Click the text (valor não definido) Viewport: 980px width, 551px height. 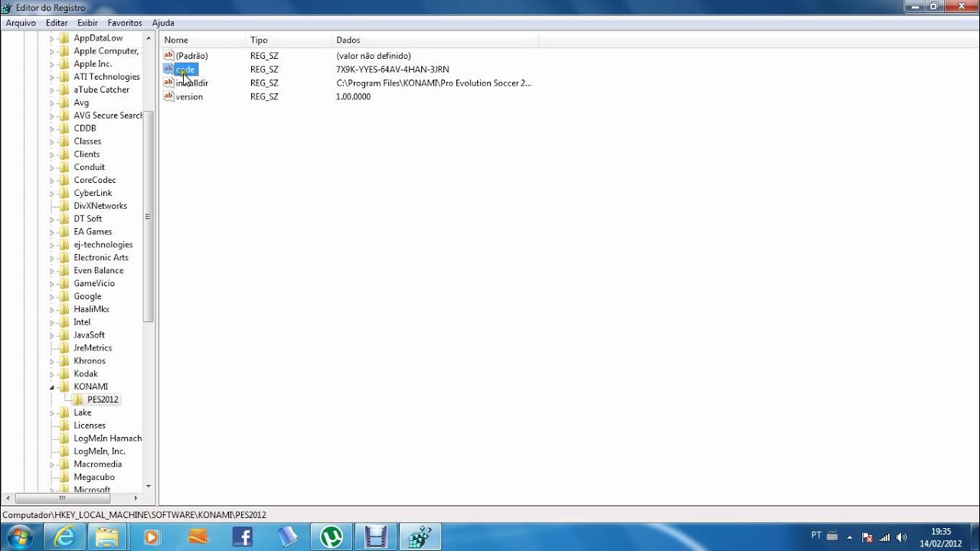tap(374, 56)
